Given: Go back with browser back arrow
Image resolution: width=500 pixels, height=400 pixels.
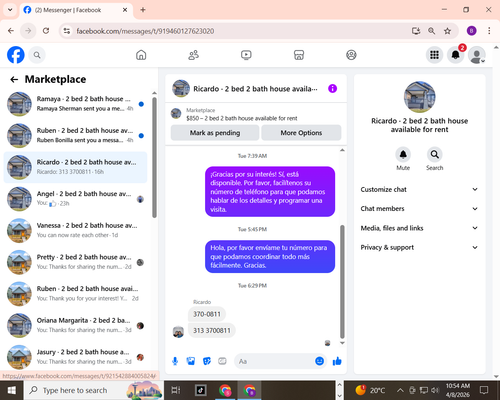Looking at the screenshot, I should tap(11, 31).
